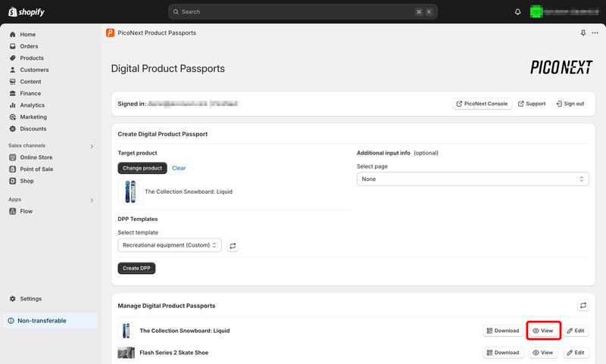Expand the Sales channels section

[92, 146]
